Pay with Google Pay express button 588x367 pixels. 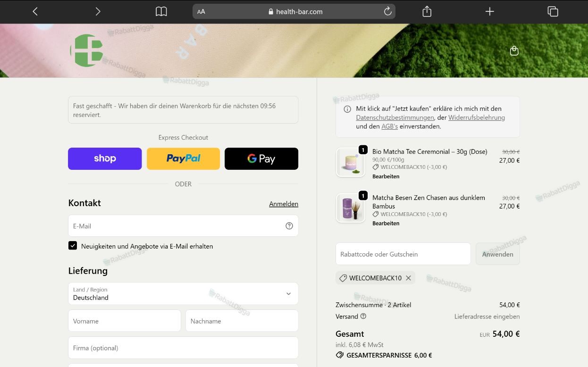[261, 158]
